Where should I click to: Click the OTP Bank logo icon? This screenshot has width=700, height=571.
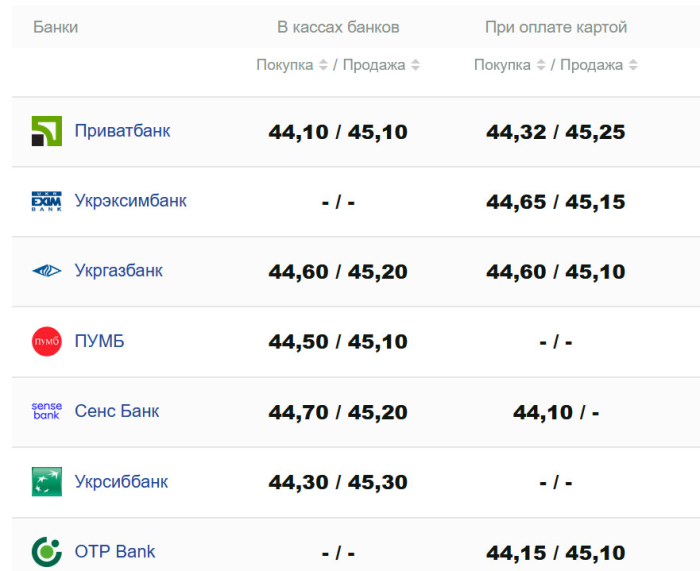click(47, 551)
